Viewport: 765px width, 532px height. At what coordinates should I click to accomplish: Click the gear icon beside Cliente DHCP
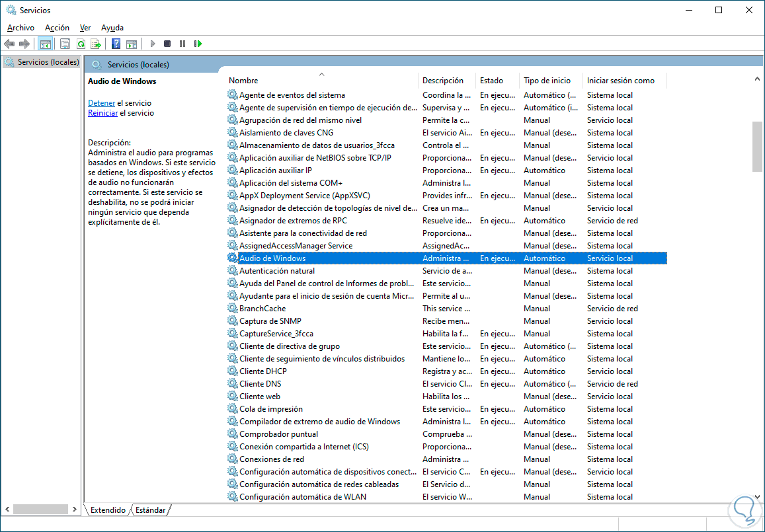(233, 371)
